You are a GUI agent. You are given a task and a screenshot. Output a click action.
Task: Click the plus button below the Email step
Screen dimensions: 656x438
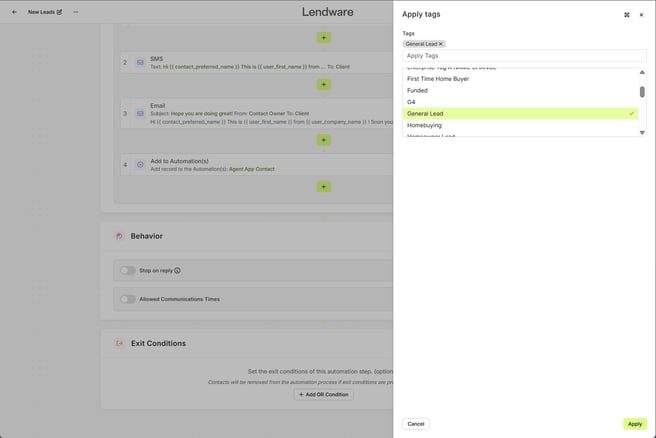pyautogui.click(x=323, y=140)
